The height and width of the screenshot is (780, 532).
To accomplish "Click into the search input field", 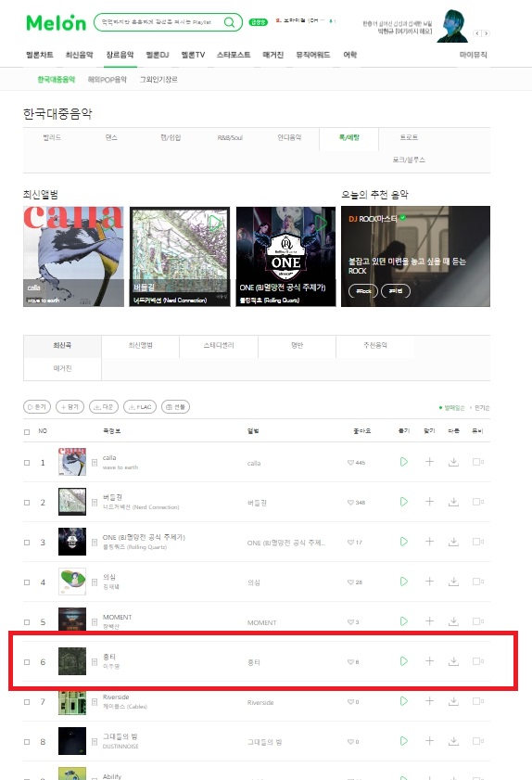I will coord(158,22).
